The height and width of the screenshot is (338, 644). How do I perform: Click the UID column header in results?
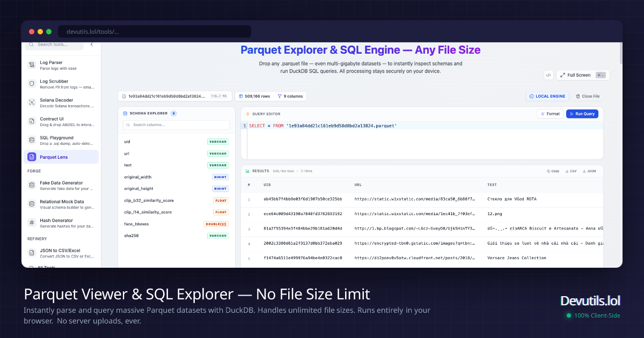267,185
